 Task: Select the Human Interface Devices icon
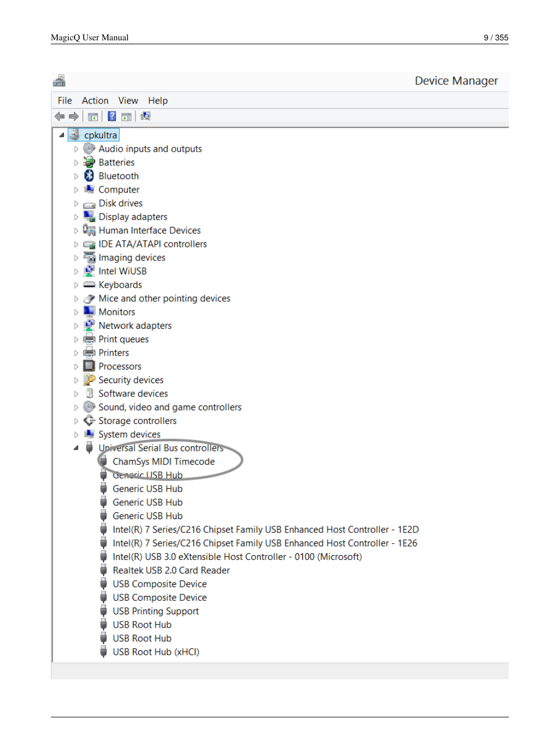[89, 230]
